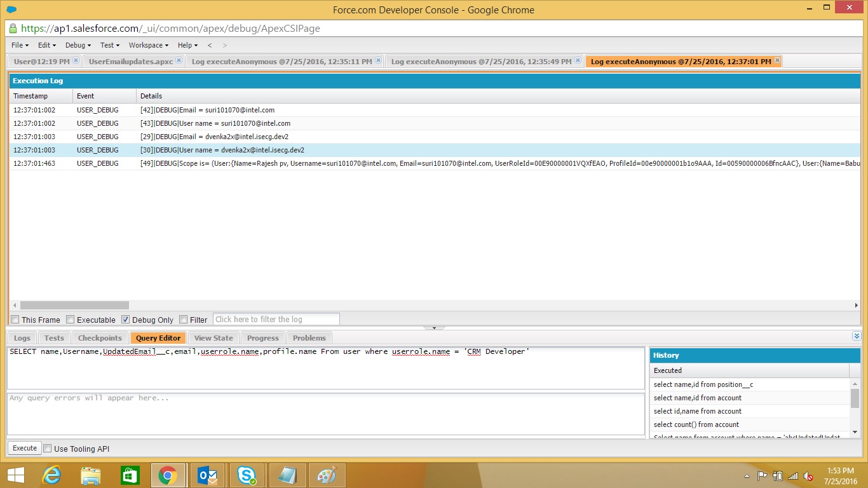Open File Explorer from taskbar
Screen dimensions: 868x488
pyautogui.click(x=91, y=475)
